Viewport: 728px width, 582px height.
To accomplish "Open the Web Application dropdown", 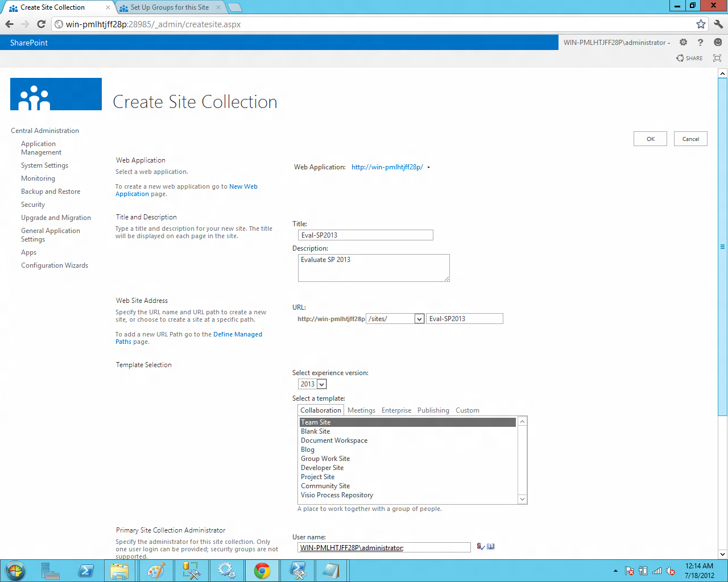I will [429, 167].
